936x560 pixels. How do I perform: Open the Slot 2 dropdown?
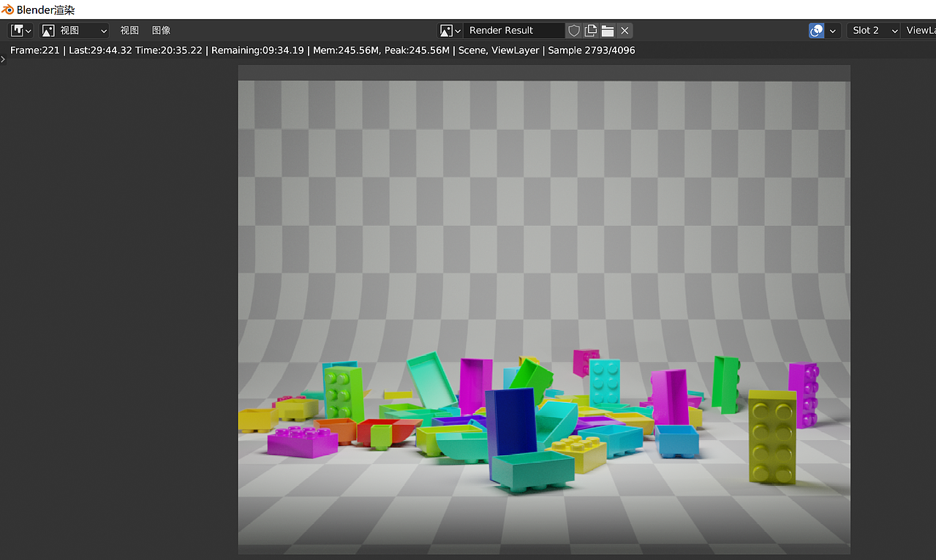pos(873,30)
